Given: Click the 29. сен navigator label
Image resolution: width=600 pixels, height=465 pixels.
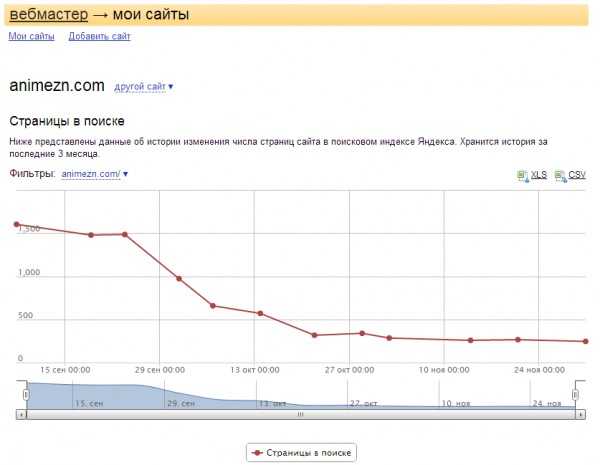Looking at the screenshot, I should click(181, 403).
